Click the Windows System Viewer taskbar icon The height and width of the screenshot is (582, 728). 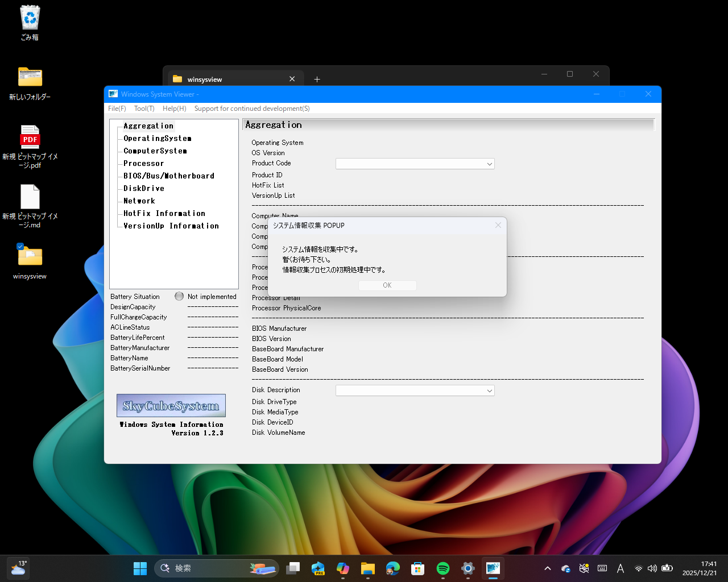coord(493,568)
